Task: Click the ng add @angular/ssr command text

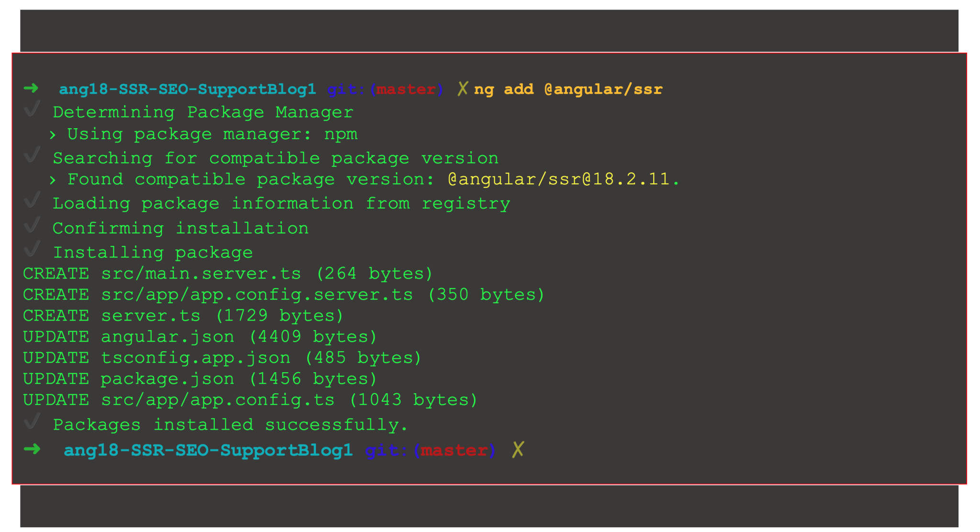Action: tap(568, 89)
